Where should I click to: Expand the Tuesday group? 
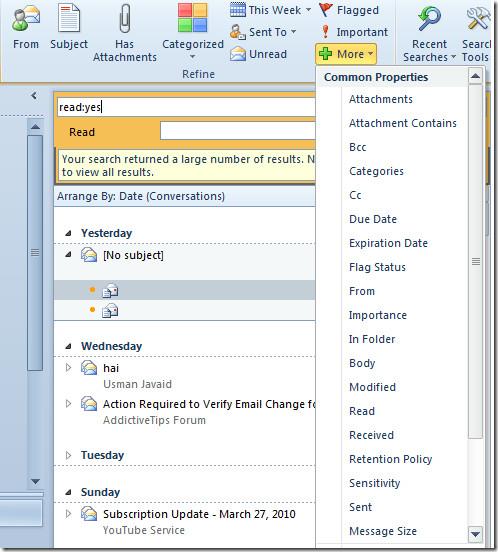[x=68, y=455]
